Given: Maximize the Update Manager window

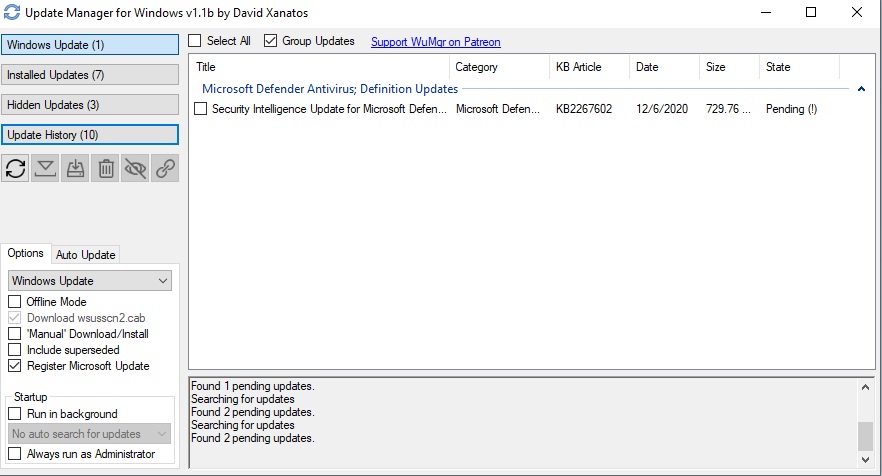Looking at the screenshot, I should pos(810,13).
